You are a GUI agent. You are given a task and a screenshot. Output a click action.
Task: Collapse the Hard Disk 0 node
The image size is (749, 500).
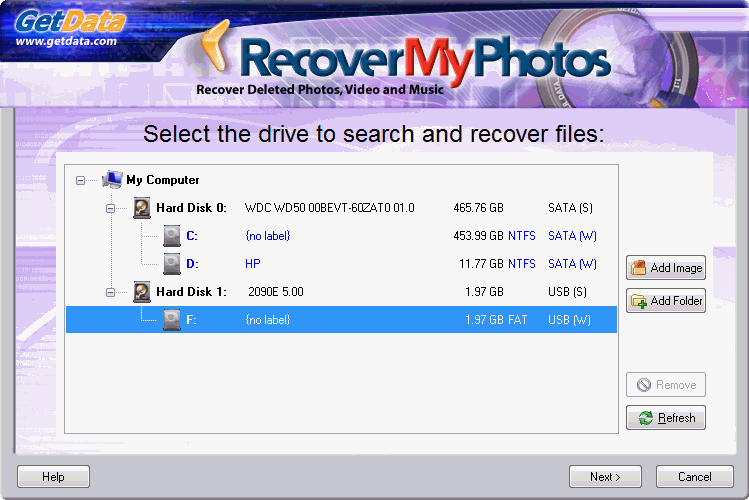pos(110,208)
